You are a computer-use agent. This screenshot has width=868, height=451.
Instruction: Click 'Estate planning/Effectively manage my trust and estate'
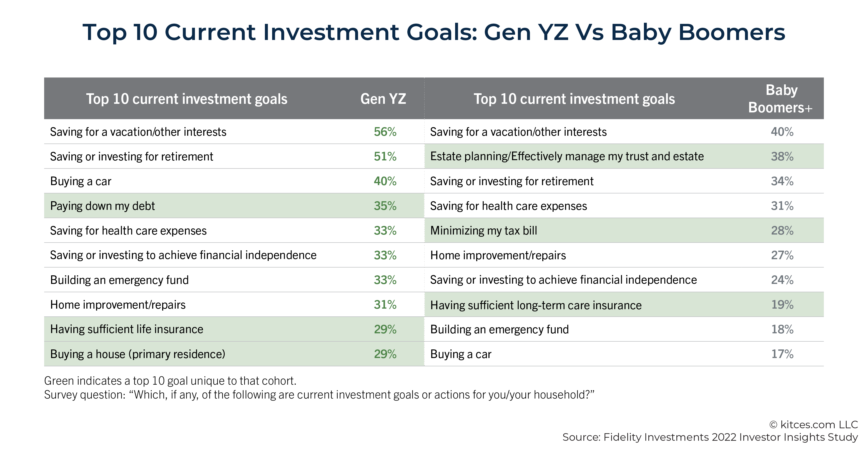pos(567,156)
